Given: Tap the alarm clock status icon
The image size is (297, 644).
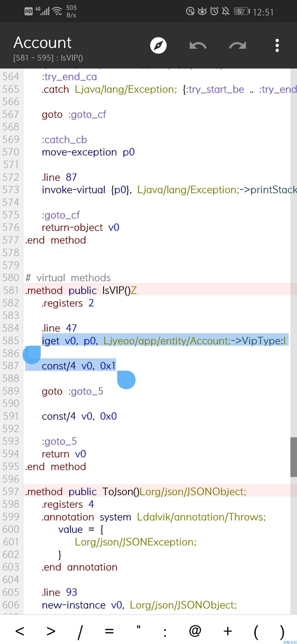Looking at the screenshot, I should pyautogui.click(x=214, y=11).
